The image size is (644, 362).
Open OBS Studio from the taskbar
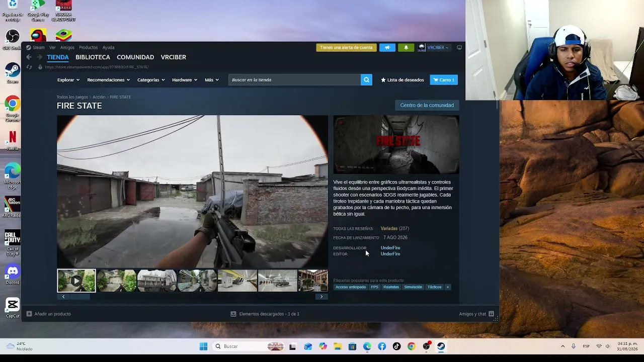[426, 346]
